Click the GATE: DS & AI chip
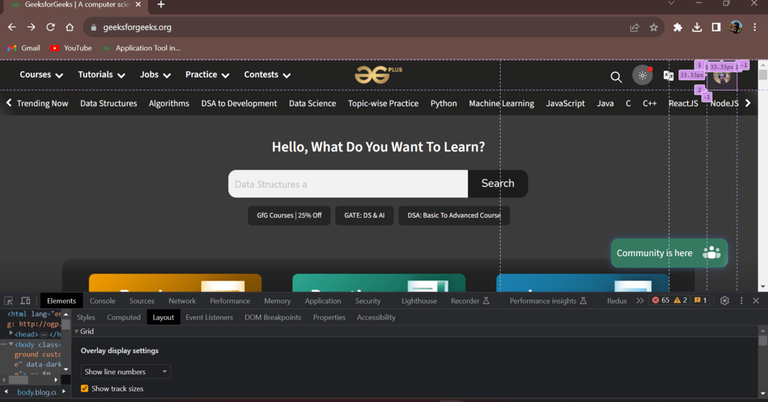Image resolution: width=768 pixels, height=402 pixels. tap(364, 215)
